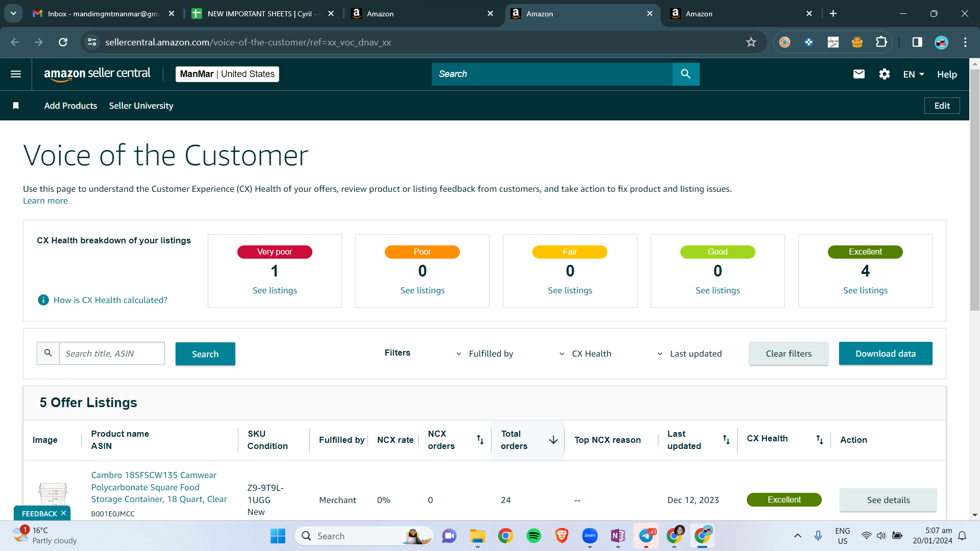
Task: Click the Cambro container product thumbnail
Action: coord(53,494)
